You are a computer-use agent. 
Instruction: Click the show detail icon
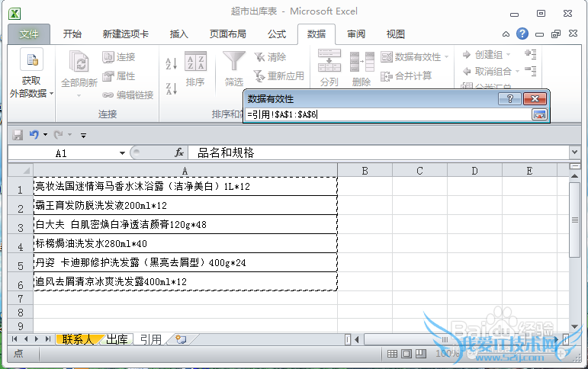click(x=531, y=54)
